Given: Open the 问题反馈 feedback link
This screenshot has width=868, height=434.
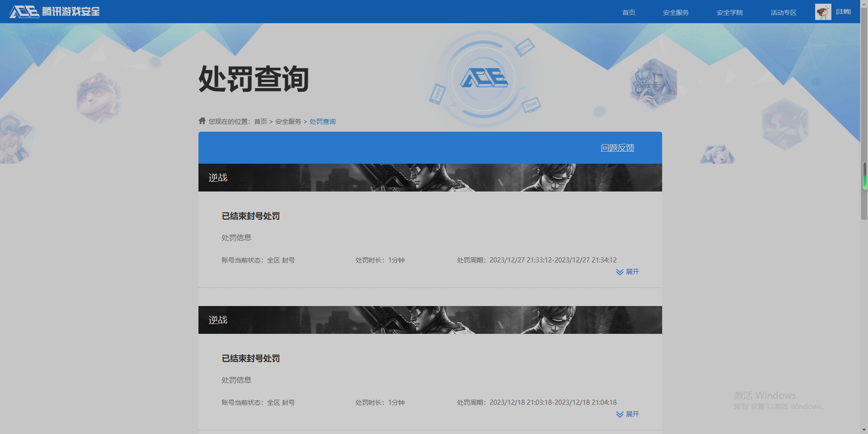Looking at the screenshot, I should coord(618,148).
